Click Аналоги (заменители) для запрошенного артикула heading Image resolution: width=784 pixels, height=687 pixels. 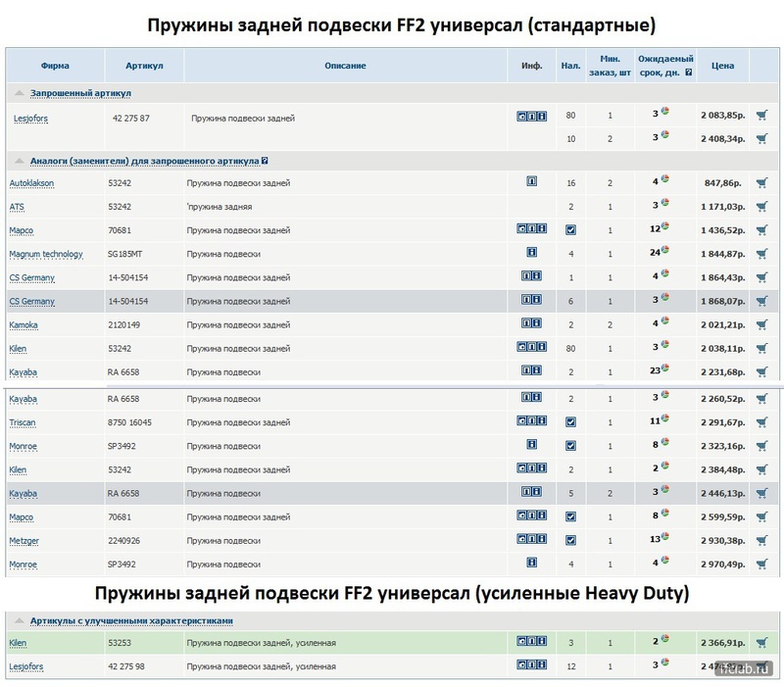144,161
